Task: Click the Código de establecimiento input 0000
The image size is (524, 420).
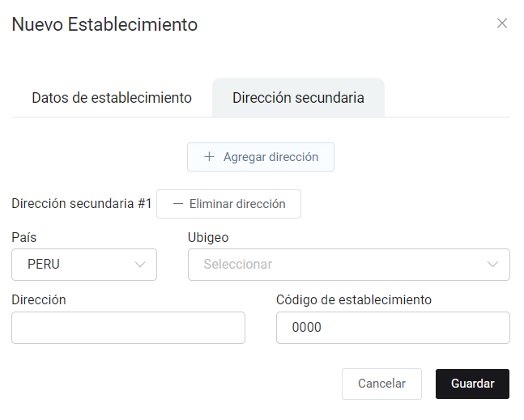Action: click(x=393, y=328)
